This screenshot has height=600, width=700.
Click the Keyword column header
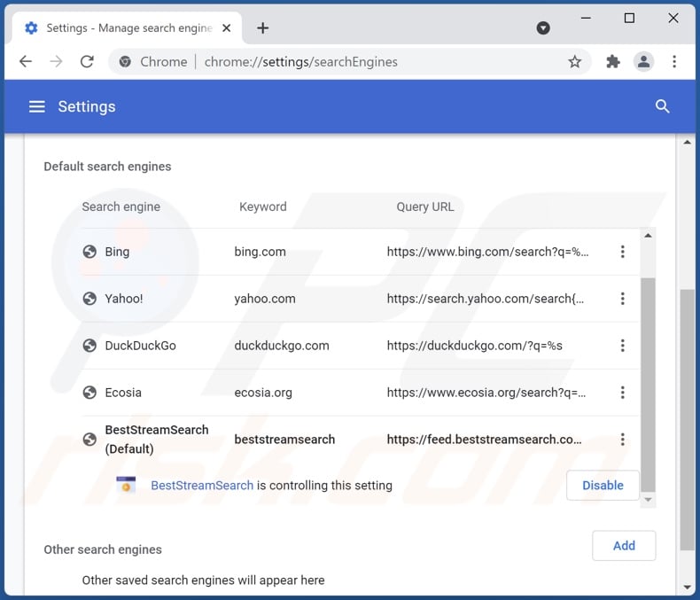point(263,206)
